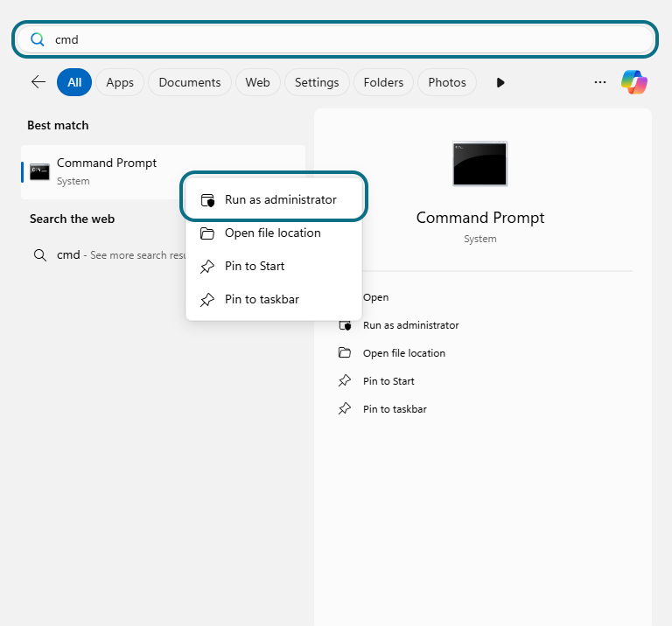Click the pin icon beside context menu Pin to Start

tap(207, 267)
